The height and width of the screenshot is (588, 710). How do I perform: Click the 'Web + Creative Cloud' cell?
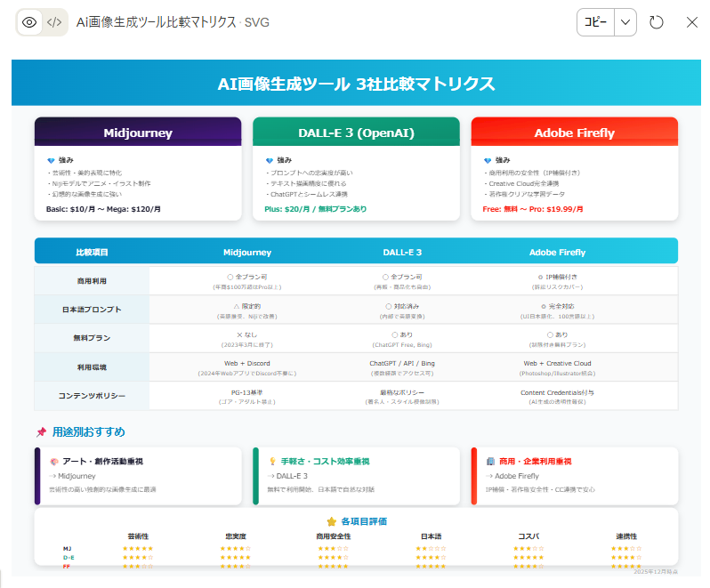point(557,363)
